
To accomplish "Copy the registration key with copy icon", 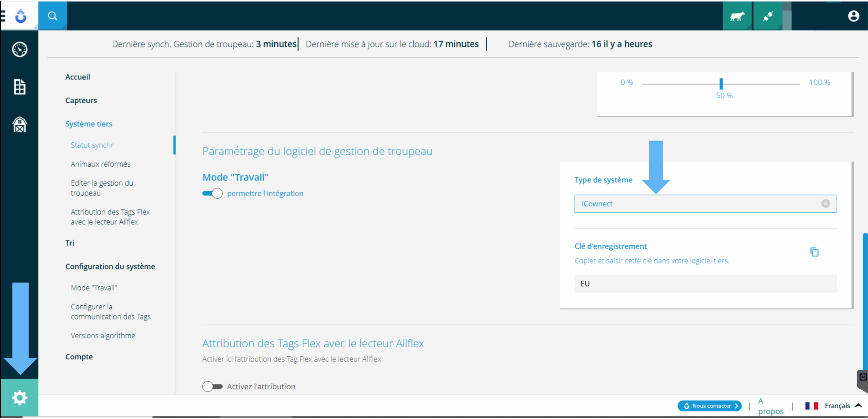I will pos(814,252).
